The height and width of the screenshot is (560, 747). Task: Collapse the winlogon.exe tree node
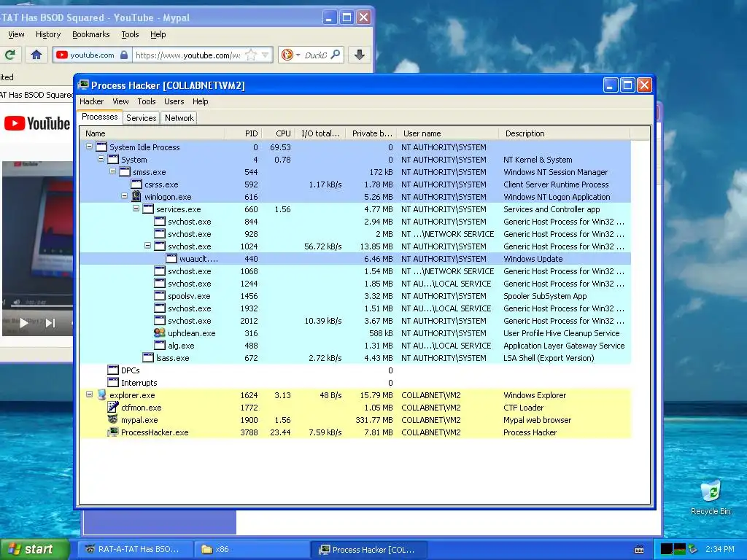124,196
